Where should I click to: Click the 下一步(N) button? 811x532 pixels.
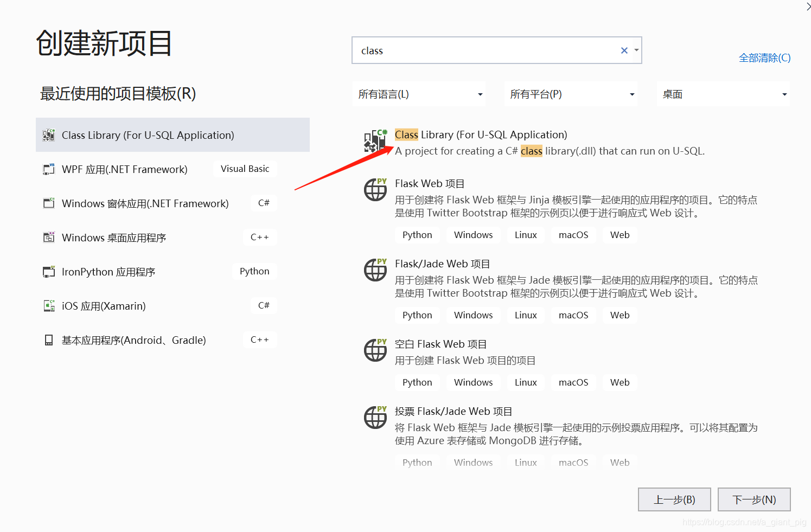click(754, 499)
